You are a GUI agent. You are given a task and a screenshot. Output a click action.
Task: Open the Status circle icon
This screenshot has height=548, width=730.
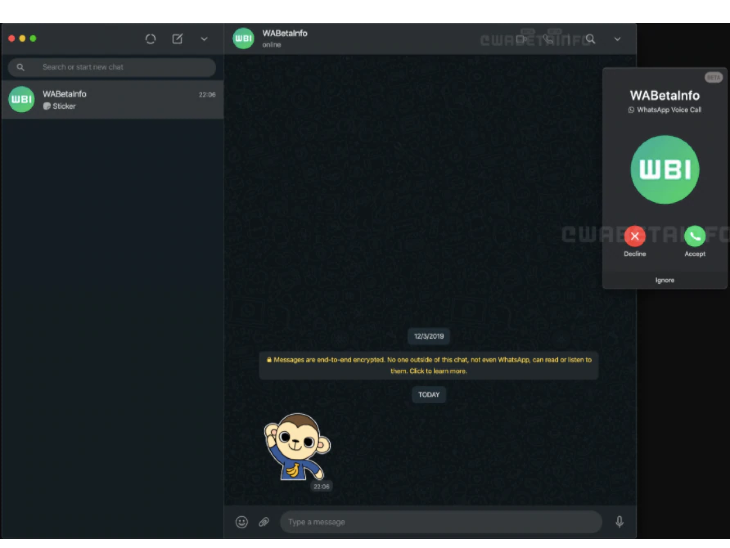pyautogui.click(x=150, y=39)
